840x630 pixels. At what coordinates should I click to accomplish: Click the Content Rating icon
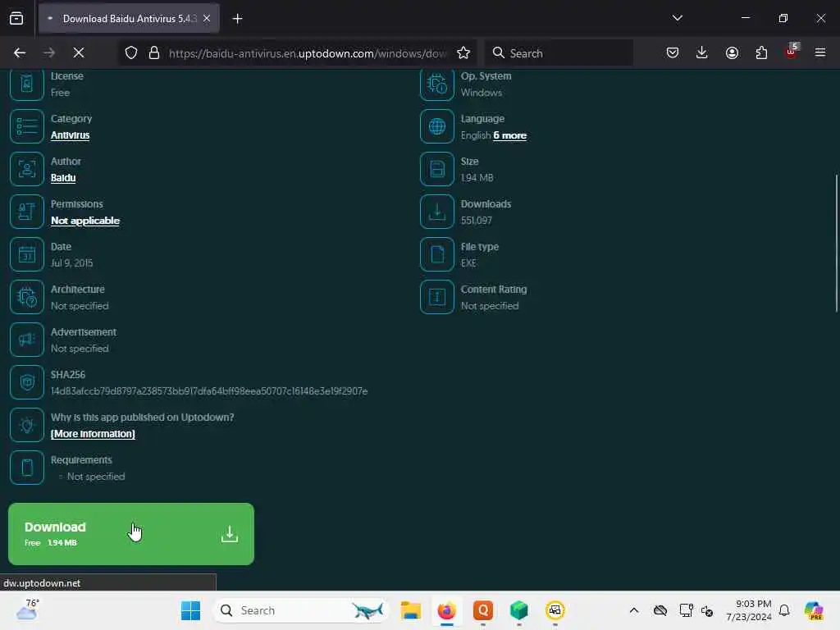(x=436, y=297)
